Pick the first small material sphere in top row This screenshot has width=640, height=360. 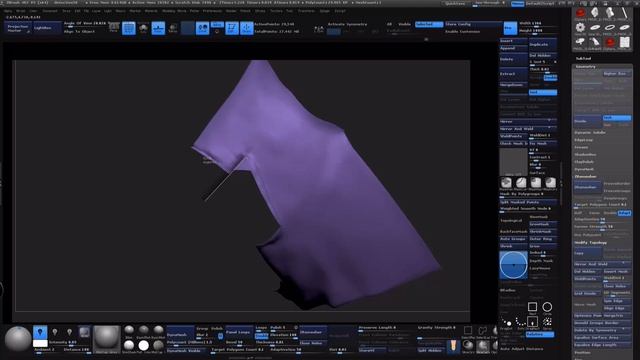coord(129,330)
